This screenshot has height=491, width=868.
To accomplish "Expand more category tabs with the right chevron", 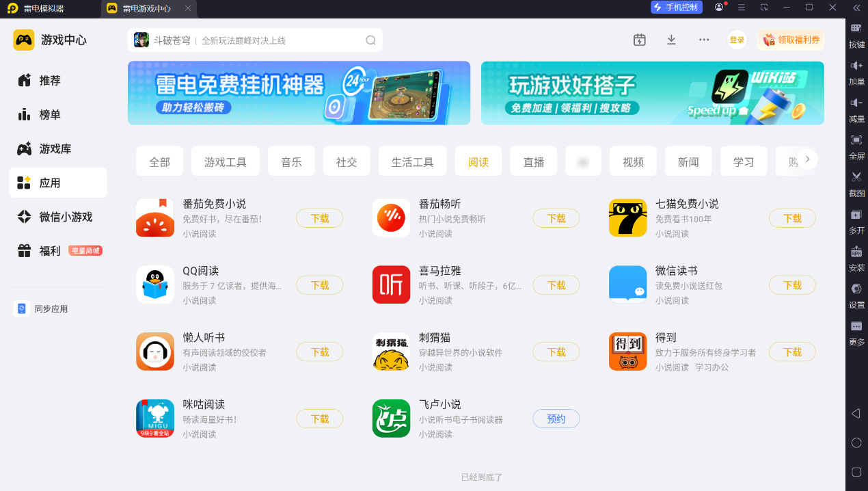I will coord(807,158).
